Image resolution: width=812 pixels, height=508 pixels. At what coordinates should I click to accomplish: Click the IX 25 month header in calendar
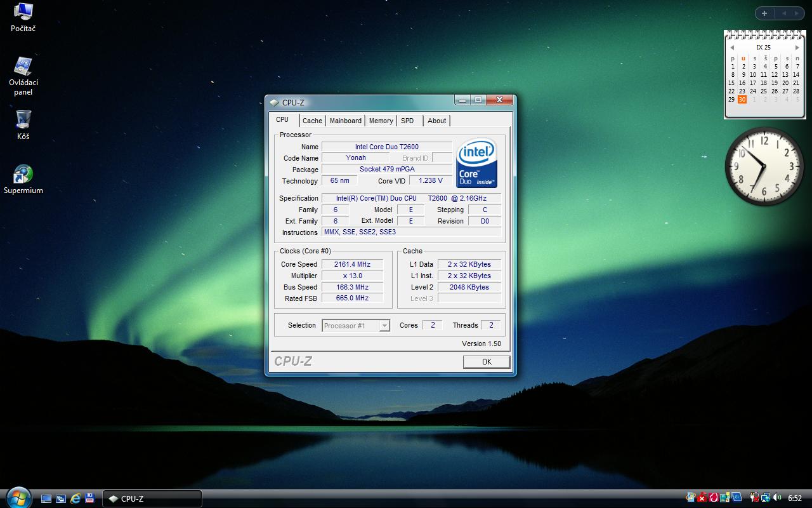(x=764, y=48)
